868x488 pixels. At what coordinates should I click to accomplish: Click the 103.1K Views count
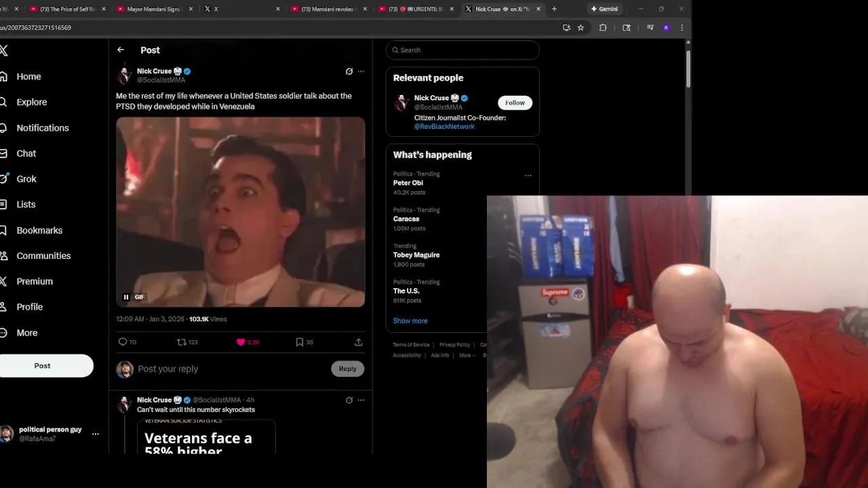click(208, 319)
